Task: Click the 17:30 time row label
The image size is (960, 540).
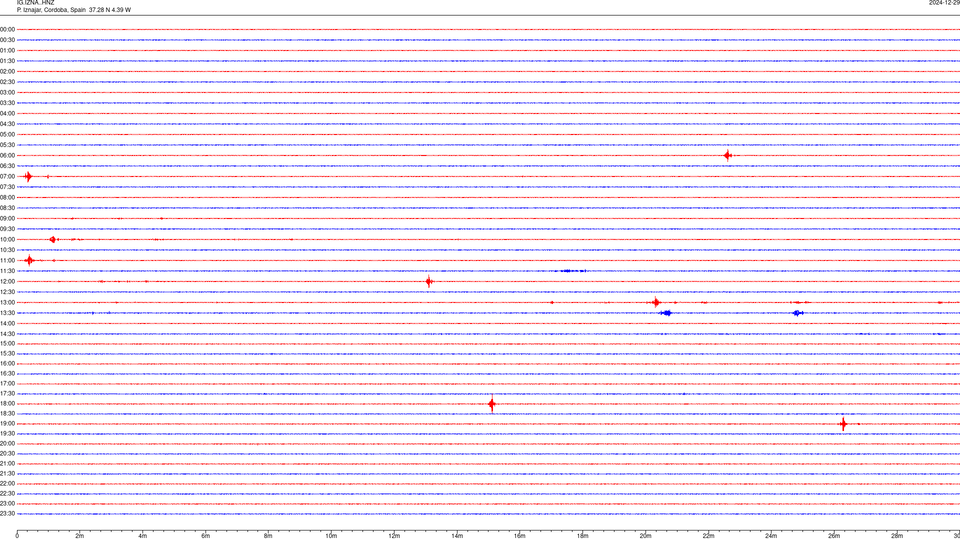Action: coord(7,394)
